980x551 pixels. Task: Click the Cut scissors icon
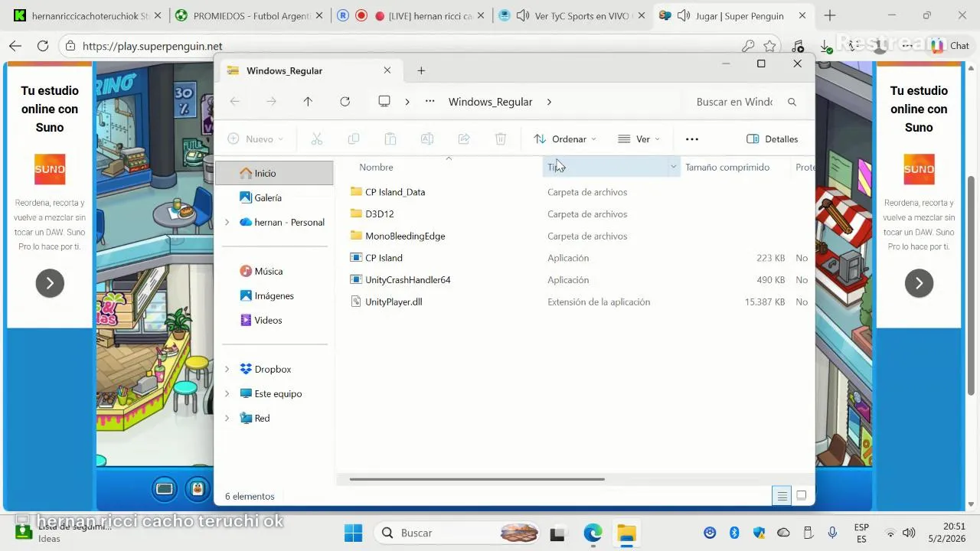coord(316,139)
